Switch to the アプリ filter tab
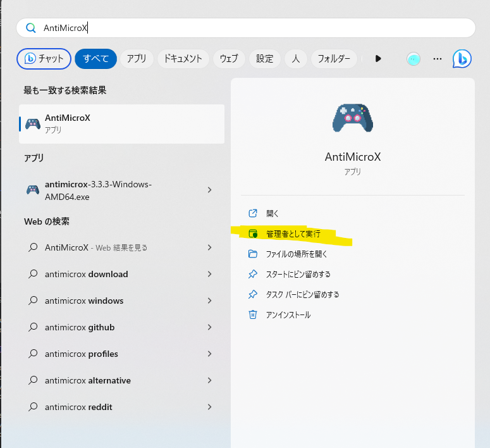The width and height of the screenshot is (490, 448). (x=137, y=58)
